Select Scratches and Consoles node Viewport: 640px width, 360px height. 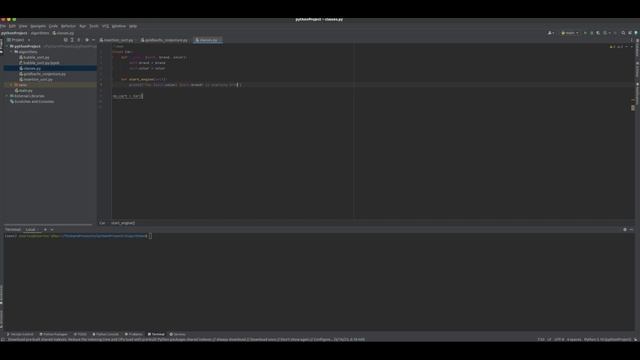33,102
